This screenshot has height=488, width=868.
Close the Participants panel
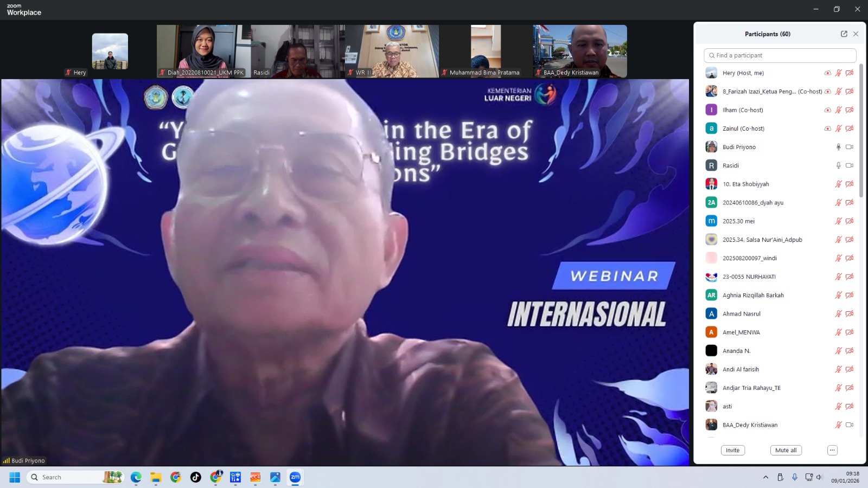pyautogui.click(x=856, y=34)
